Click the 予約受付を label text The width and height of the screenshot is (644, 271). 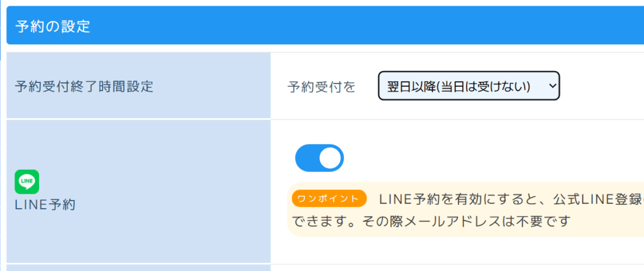point(321,87)
